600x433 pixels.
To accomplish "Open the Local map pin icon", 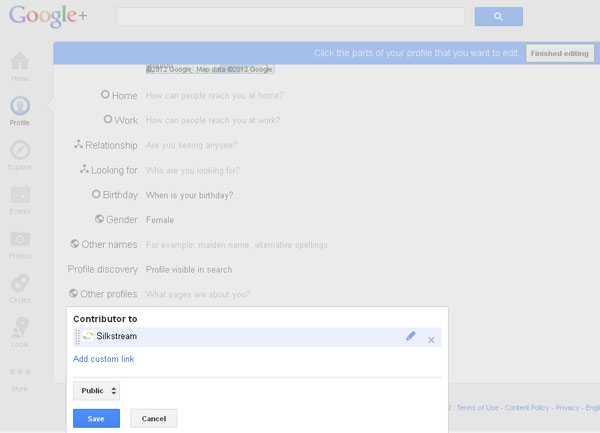I will tap(20, 327).
